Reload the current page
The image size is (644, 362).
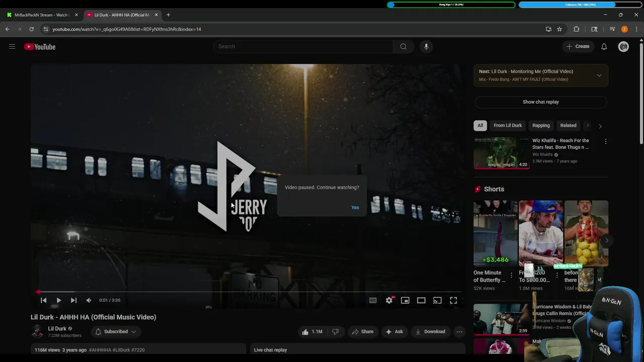tap(31, 29)
